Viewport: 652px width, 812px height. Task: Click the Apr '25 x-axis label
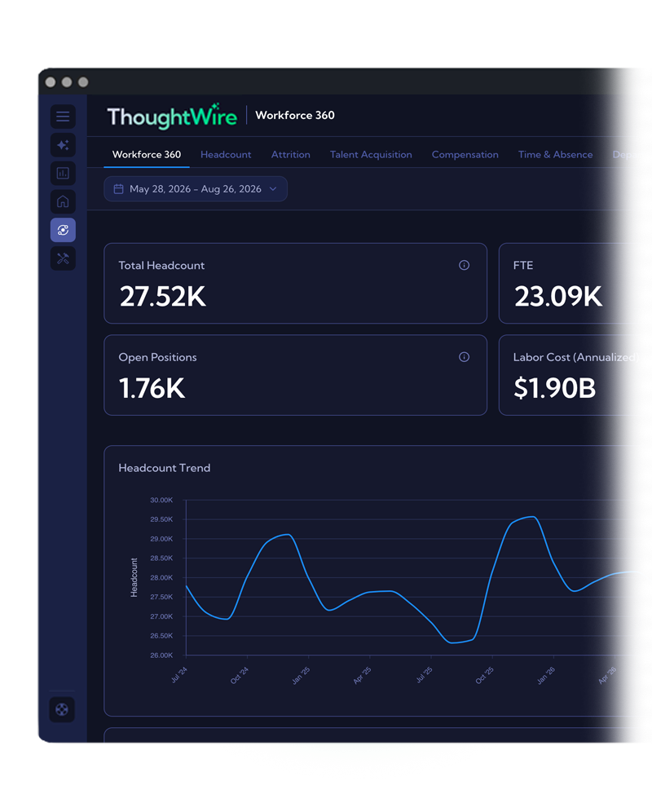[362, 676]
